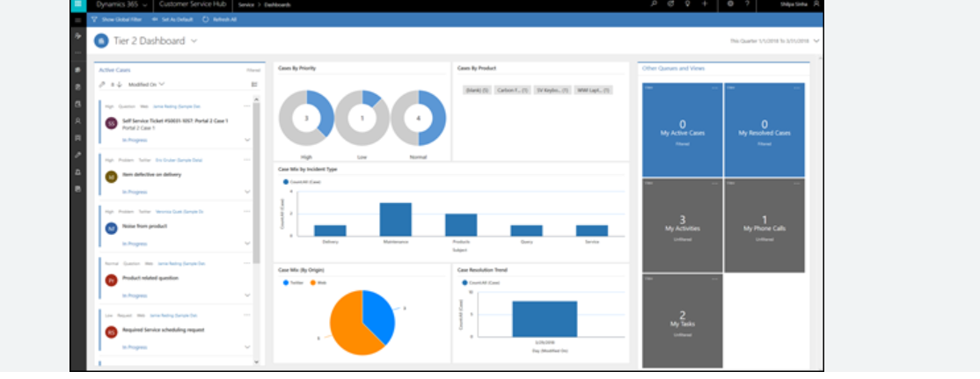The height and width of the screenshot is (379, 980).
Task: Click Show Global Filter command
Action: pyautogui.click(x=116, y=20)
